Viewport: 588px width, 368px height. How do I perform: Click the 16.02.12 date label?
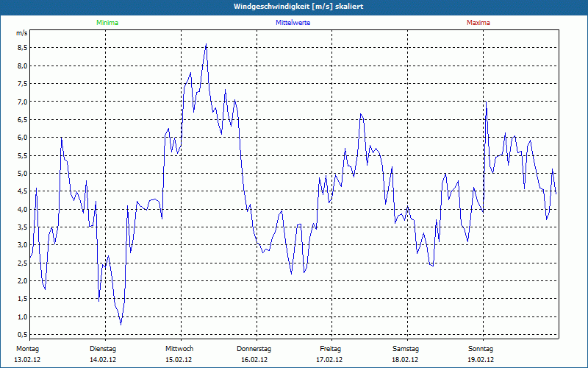tap(254, 360)
